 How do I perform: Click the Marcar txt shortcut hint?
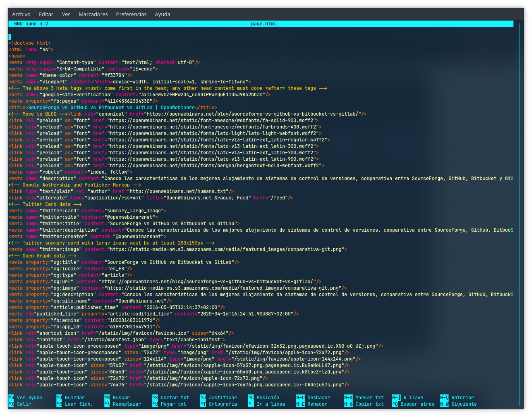[364, 398]
